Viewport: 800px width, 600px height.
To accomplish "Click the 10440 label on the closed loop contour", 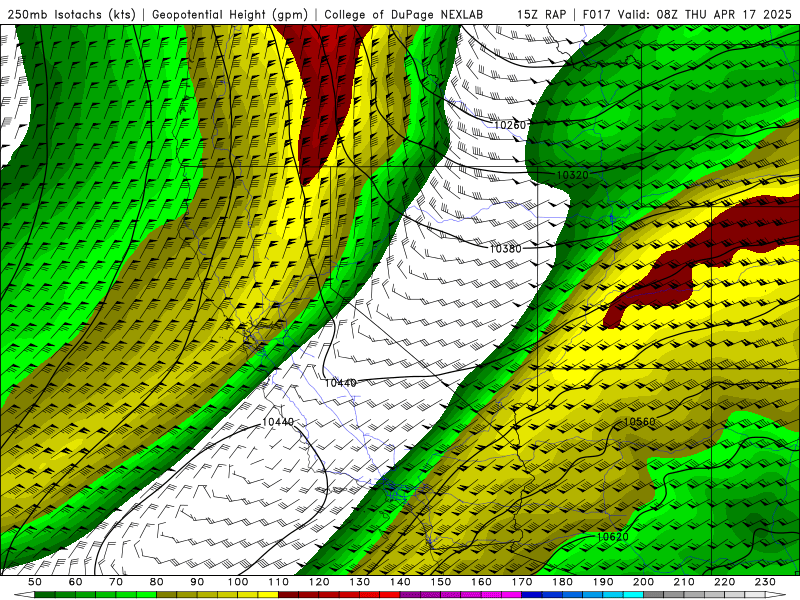I will 278,422.
